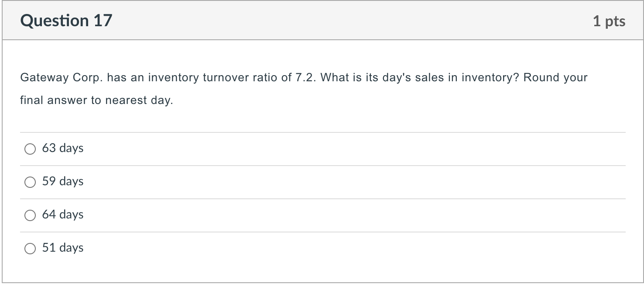The image size is (644, 284).
Task: Click the divider above the answer choices
Action: [x=322, y=132]
